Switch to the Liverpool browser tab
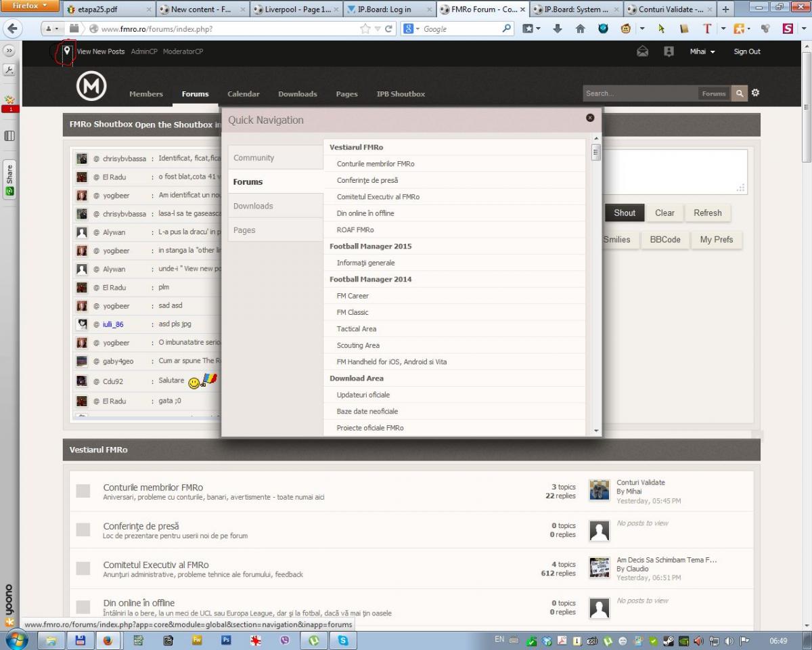812x650 pixels. coord(296,9)
